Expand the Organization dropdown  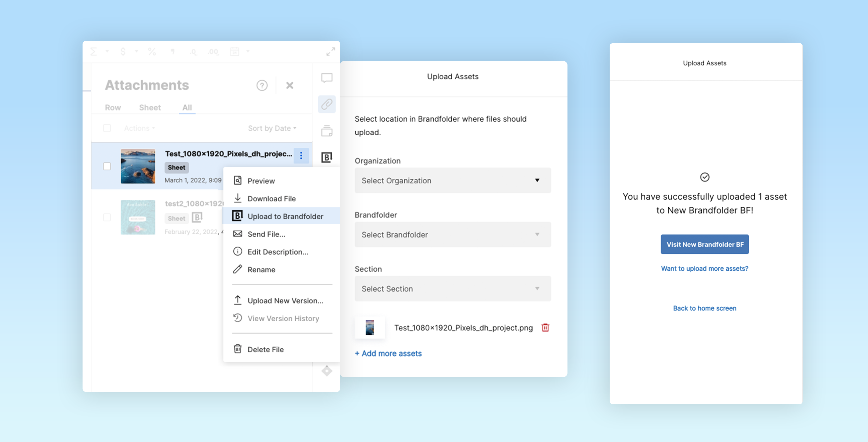[x=452, y=180]
